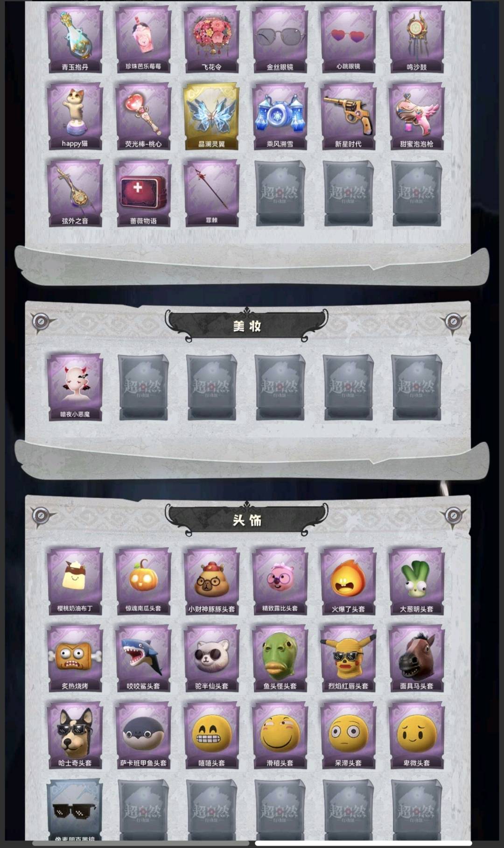The width and height of the screenshot is (504, 848).
Task: Choose the 面具马头套 horse mask
Action: click(x=416, y=658)
